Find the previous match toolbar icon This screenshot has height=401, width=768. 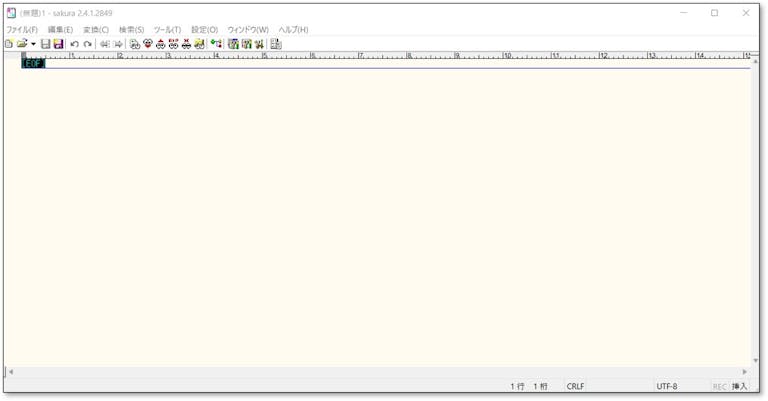click(x=160, y=44)
